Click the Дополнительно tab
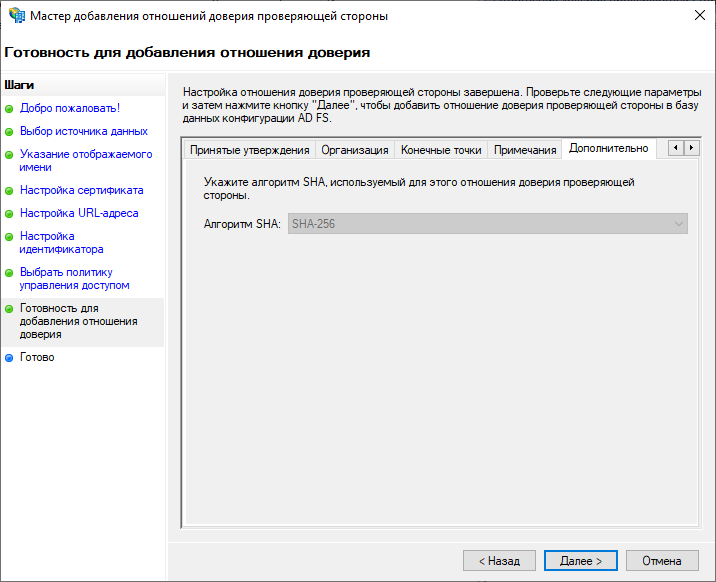The height and width of the screenshot is (582, 716). click(x=608, y=149)
